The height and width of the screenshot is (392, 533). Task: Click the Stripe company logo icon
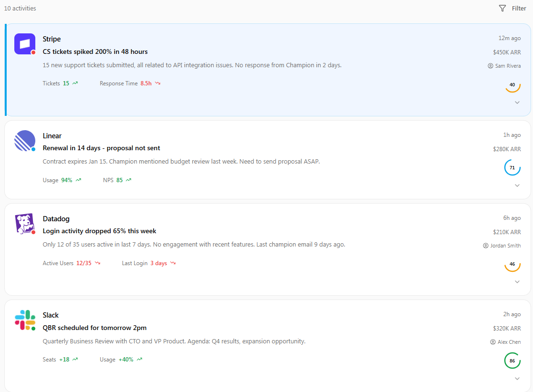(25, 44)
